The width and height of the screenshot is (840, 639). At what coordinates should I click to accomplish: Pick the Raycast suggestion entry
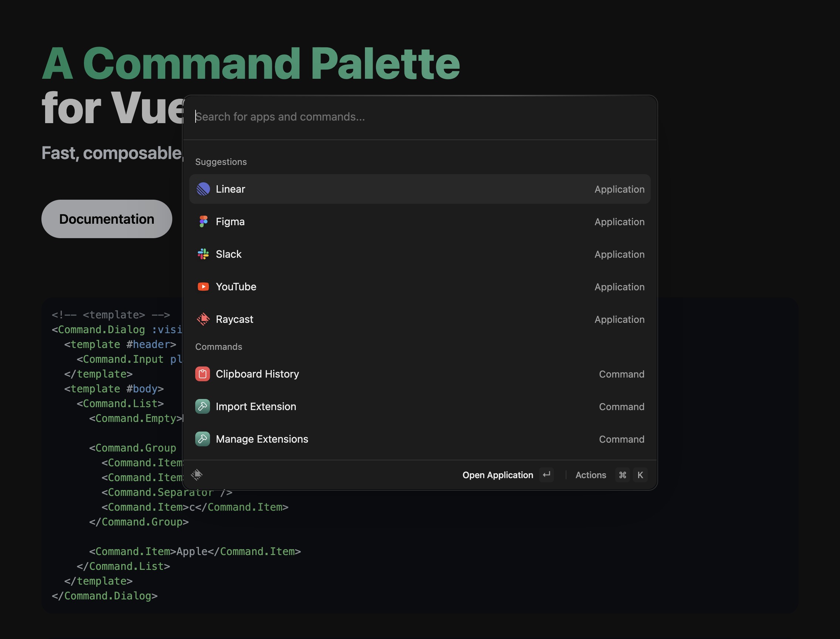[420, 319]
